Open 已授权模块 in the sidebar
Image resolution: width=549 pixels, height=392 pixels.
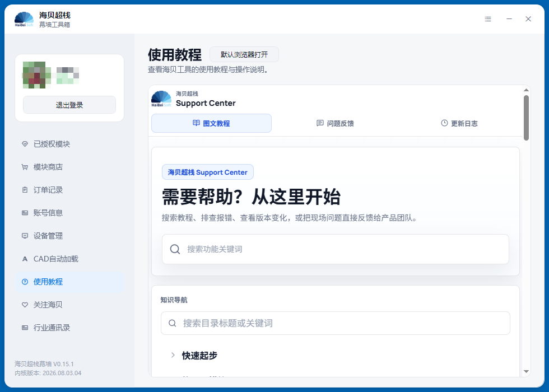pos(69,144)
